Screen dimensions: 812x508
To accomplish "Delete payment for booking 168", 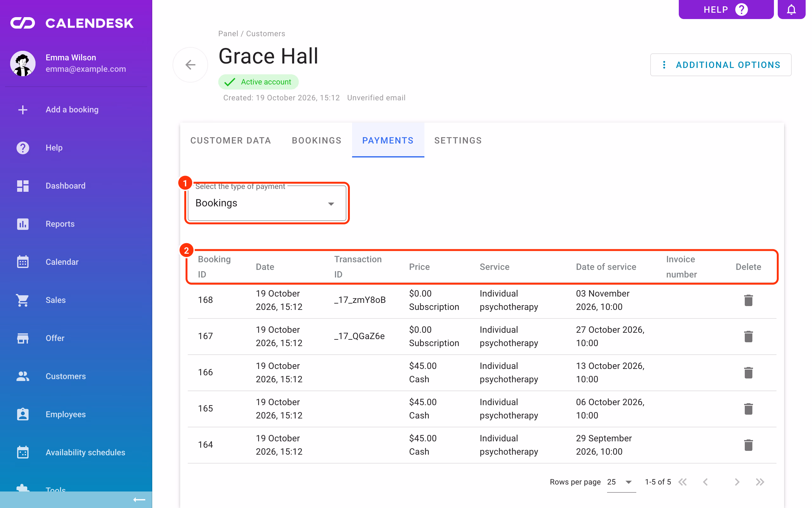I will coord(748,300).
